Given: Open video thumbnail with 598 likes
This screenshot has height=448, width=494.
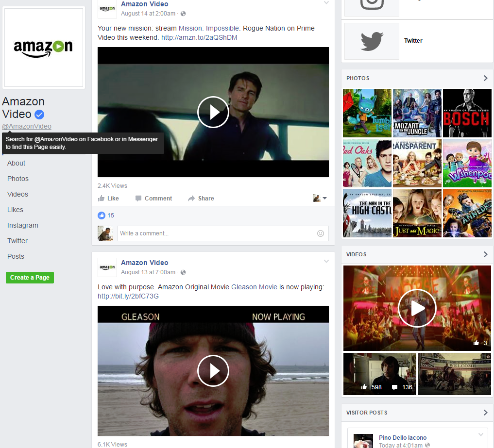Looking at the screenshot, I should pyautogui.click(x=380, y=374).
